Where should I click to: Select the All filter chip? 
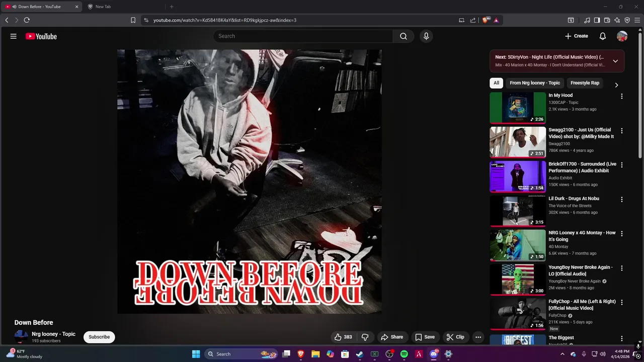tap(496, 83)
